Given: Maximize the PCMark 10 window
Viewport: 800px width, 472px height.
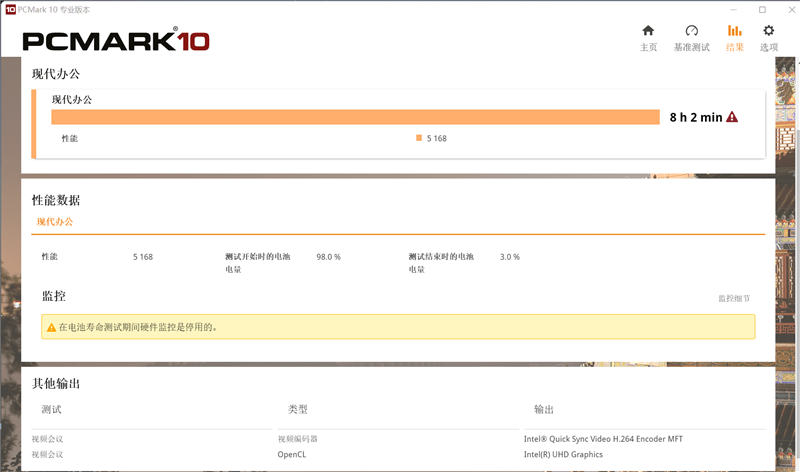Looking at the screenshot, I should point(762,9).
